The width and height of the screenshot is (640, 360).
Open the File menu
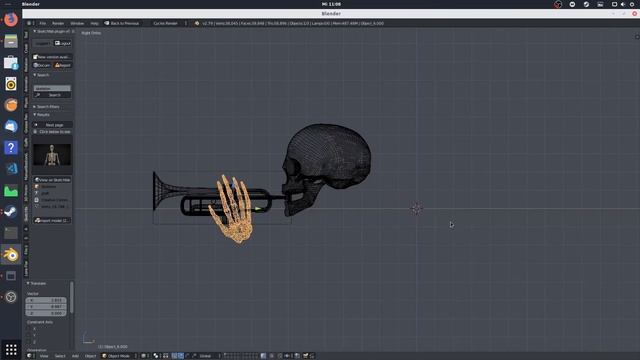(x=42, y=23)
